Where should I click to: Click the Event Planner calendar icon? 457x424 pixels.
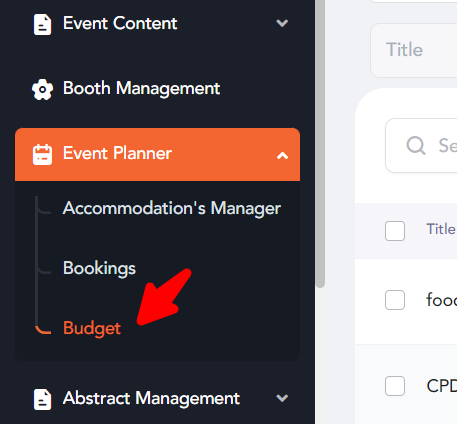(x=42, y=154)
